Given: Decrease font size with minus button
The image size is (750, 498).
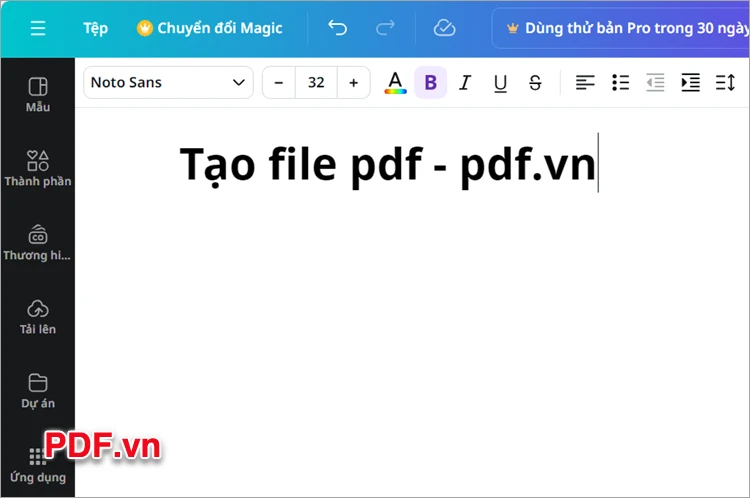Looking at the screenshot, I should (x=279, y=83).
